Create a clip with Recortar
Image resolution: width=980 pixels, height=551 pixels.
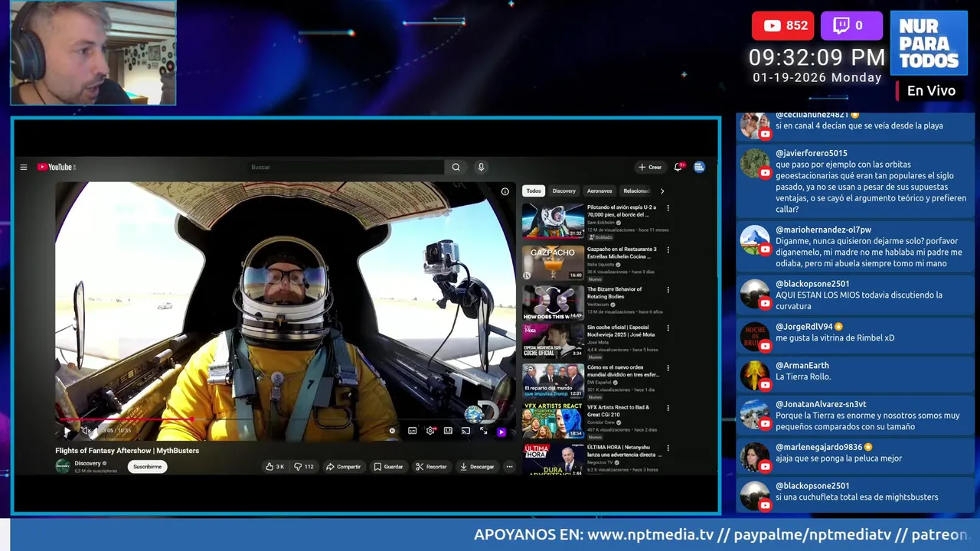coord(431,467)
